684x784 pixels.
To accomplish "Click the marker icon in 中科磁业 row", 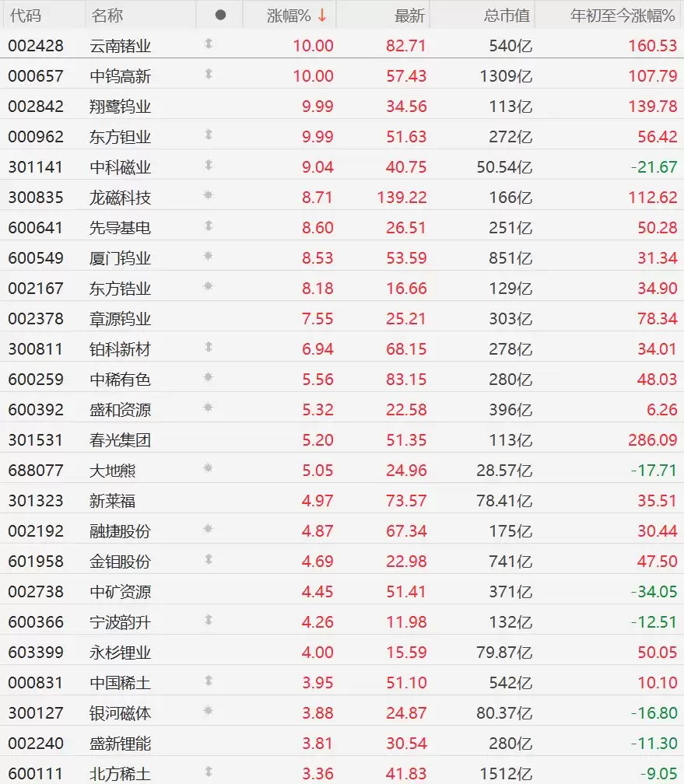I will [x=209, y=166].
